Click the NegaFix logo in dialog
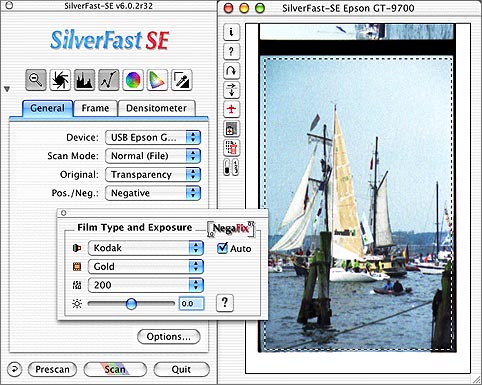The image size is (482, 385). click(231, 229)
